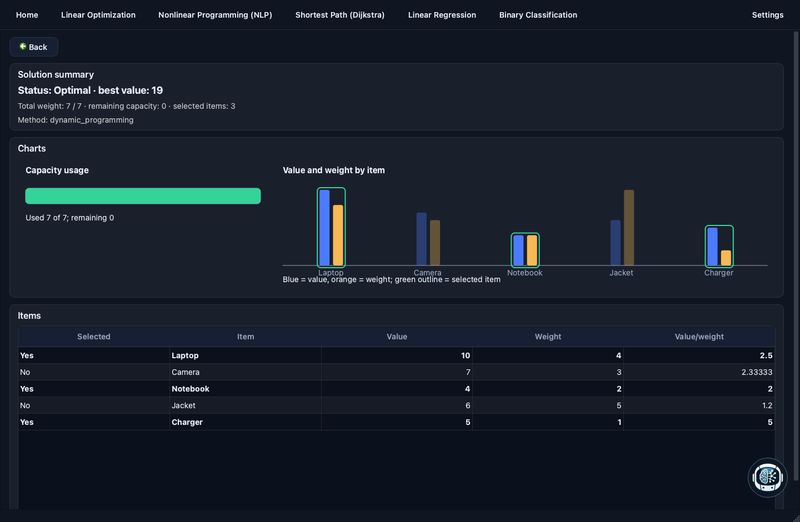Click the Jacket bars in the chart

click(x=622, y=228)
